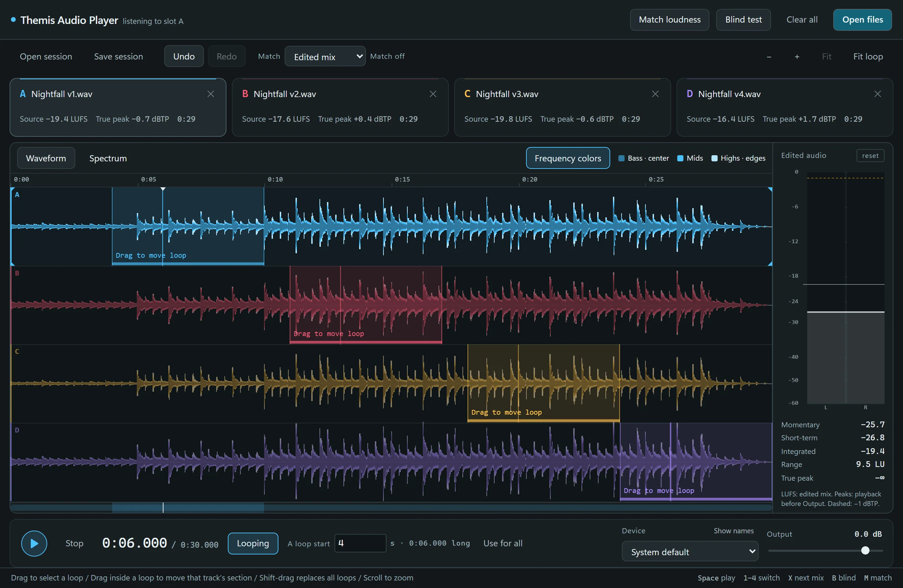
Task: Open the System default device dropdown
Action: 690,552
